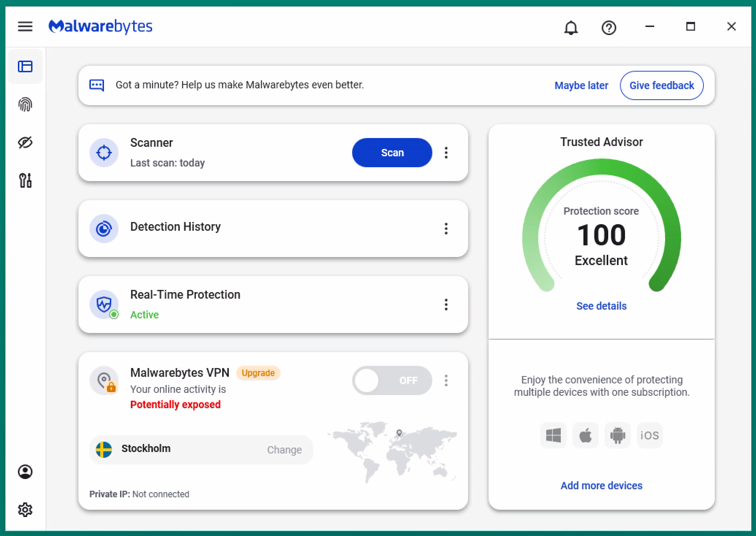Open the account profile icon
The width and height of the screenshot is (756, 536).
click(x=25, y=472)
